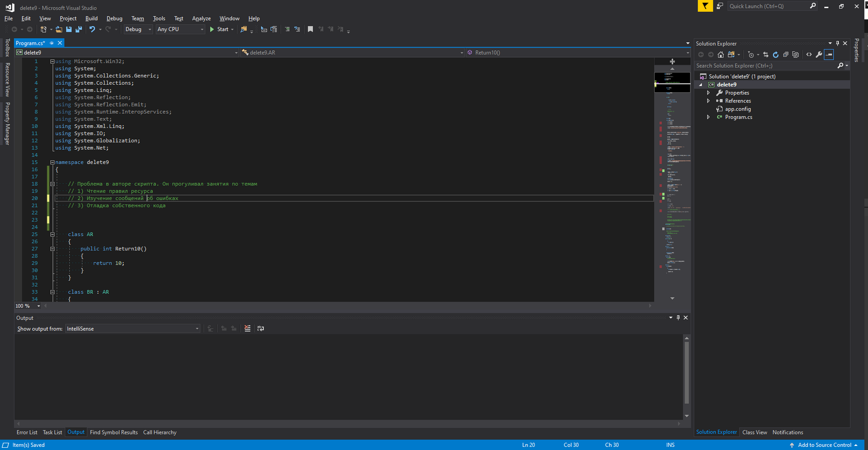Collapse the namespace delete9 code block
868x450 pixels.
pos(52,162)
